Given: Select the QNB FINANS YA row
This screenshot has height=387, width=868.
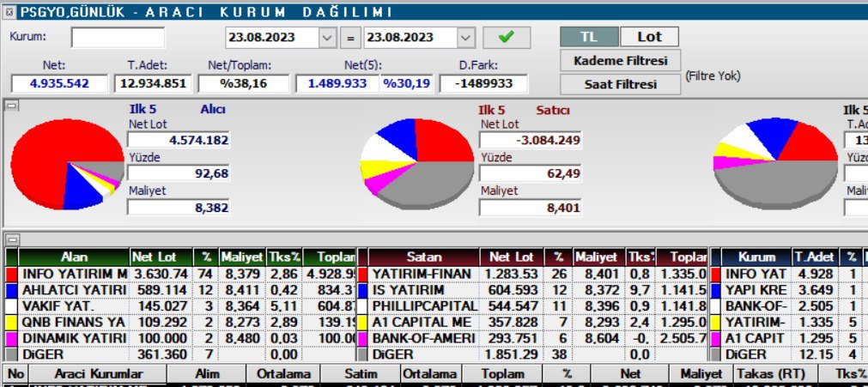Looking at the screenshot, I should (x=180, y=323).
